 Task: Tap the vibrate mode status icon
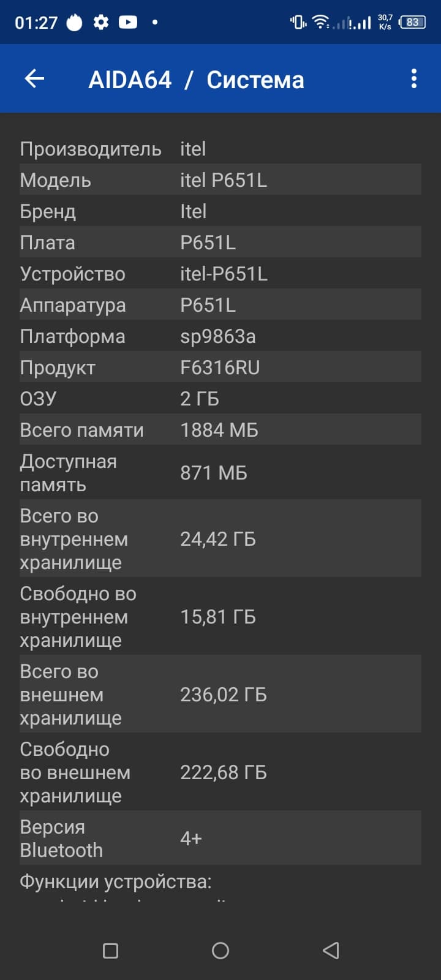pos(298,23)
